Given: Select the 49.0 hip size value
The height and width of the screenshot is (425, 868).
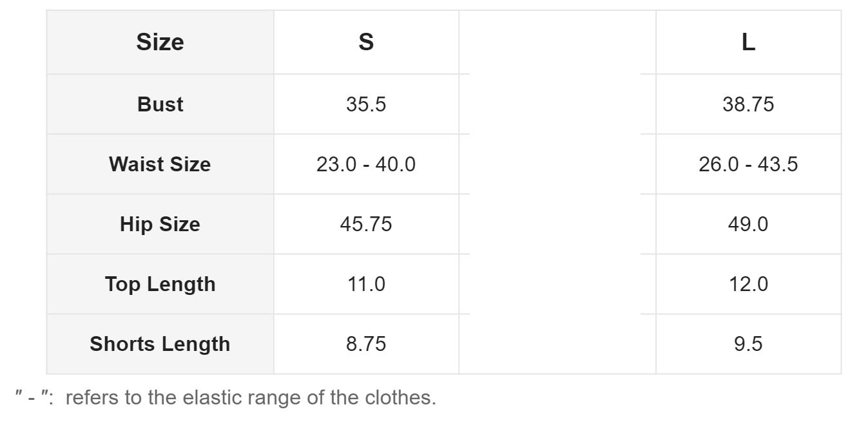Looking at the screenshot, I should pyautogui.click(x=748, y=224).
